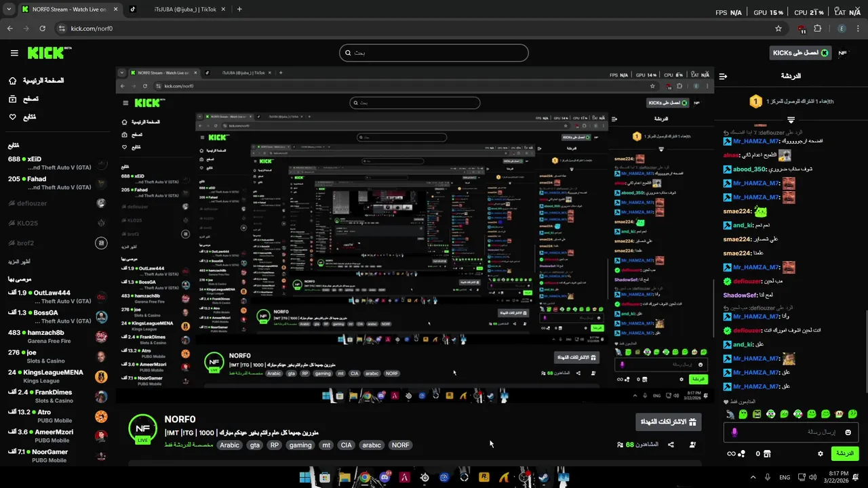This screenshot has height=488, width=868.
Task: Open Discord from the taskbar
Action: 385,477
